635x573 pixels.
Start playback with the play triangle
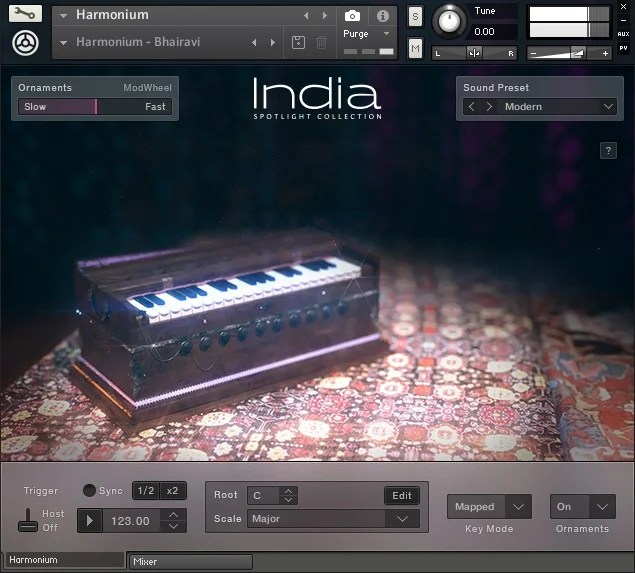[90, 521]
